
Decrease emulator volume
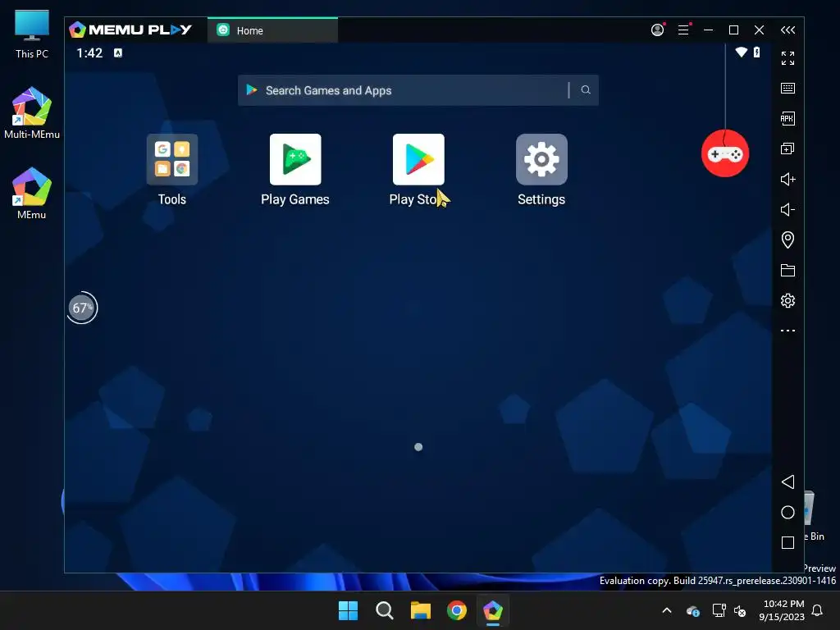click(x=787, y=209)
